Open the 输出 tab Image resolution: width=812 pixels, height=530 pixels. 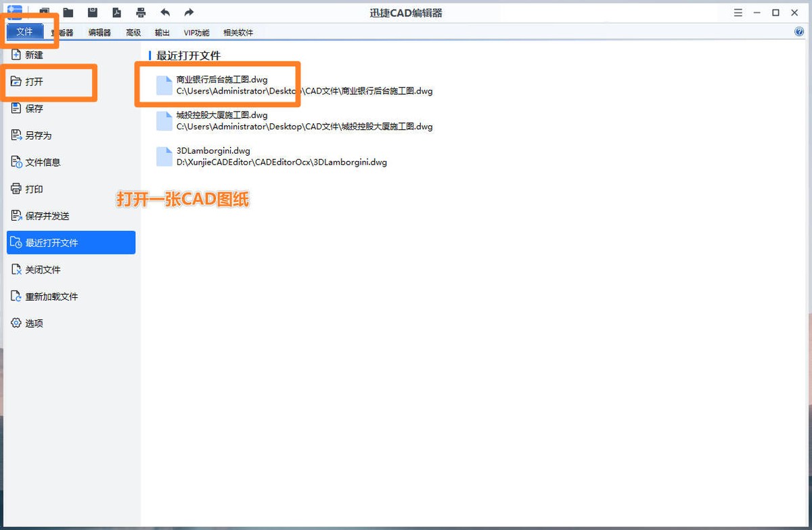162,32
